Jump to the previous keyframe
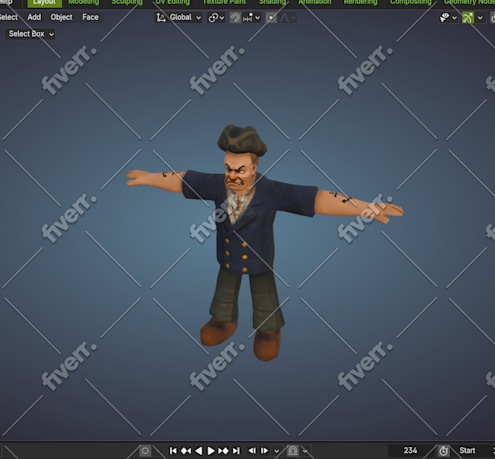495x459 pixels. point(186,451)
